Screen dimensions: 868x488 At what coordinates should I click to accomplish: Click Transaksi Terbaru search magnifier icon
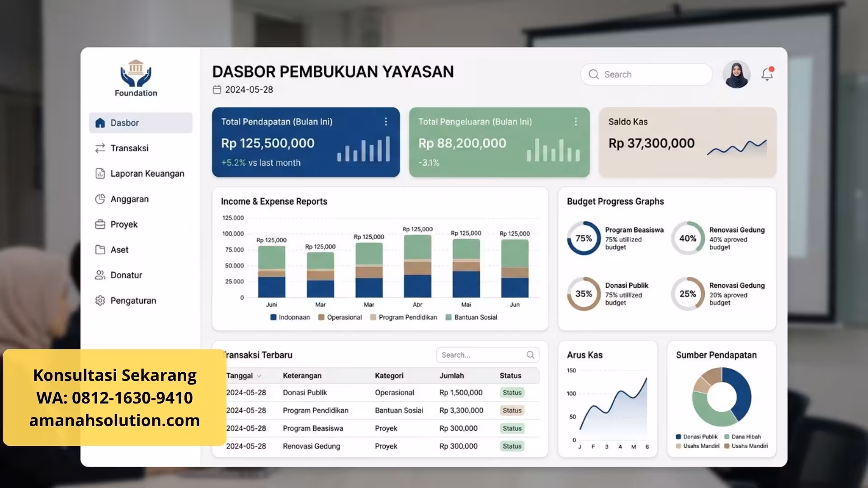[530, 355]
